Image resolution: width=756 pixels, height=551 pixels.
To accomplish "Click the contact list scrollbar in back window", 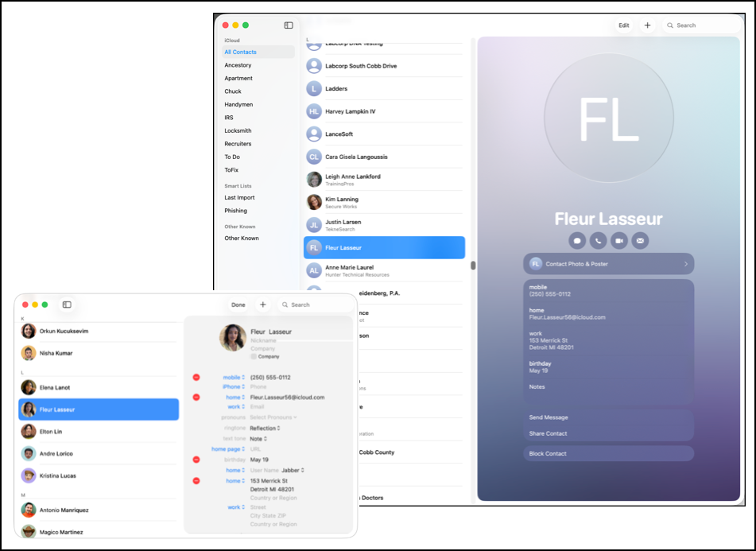I will click(473, 266).
